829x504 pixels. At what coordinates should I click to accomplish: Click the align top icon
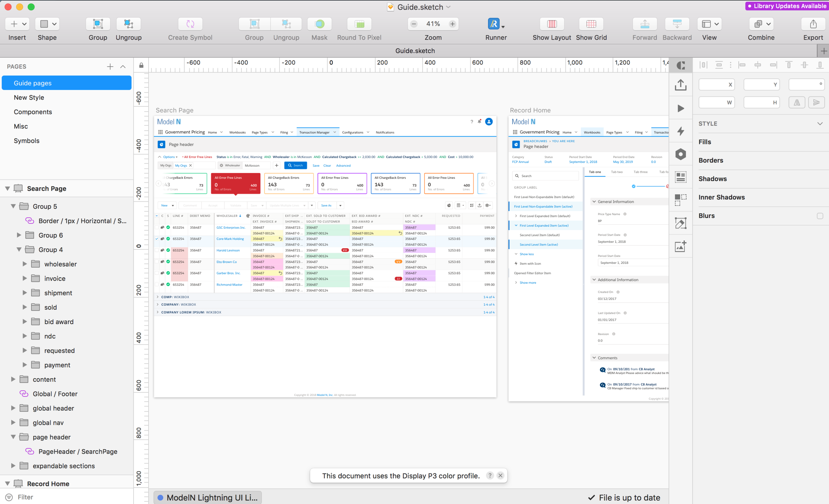(789, 65)
